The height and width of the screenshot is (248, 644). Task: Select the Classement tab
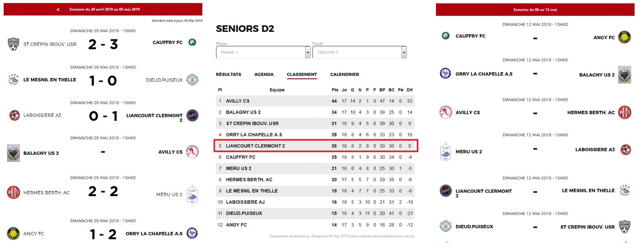pyautogui.click(x=302, y=75)
